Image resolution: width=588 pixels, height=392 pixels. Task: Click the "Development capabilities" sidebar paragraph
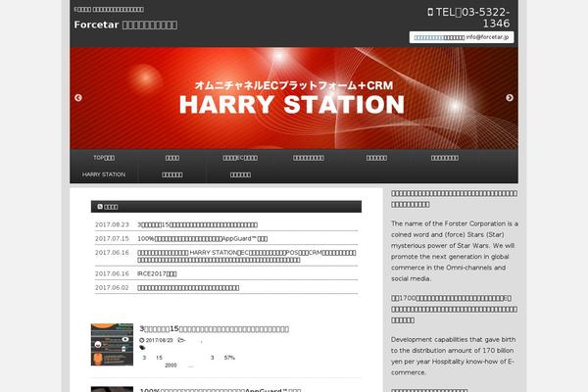(x=454, y=356)
